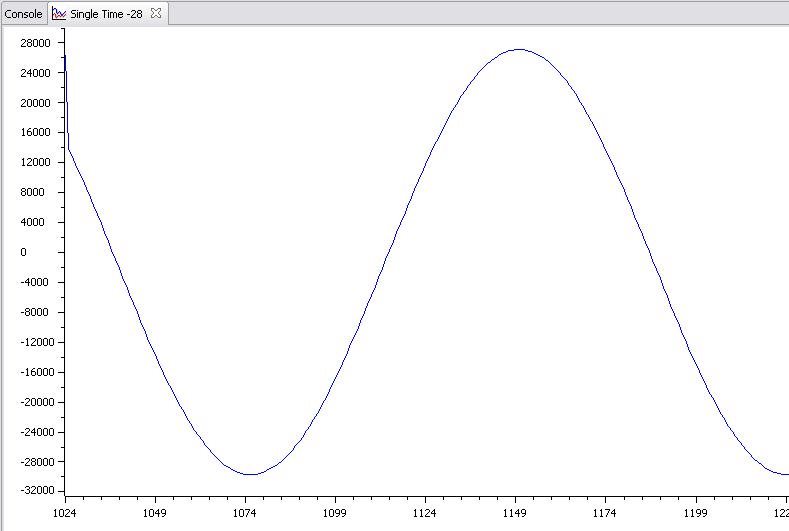Click the 1199 x-axis label
Viewport: 789px width, 531px height.
(695, 513)
